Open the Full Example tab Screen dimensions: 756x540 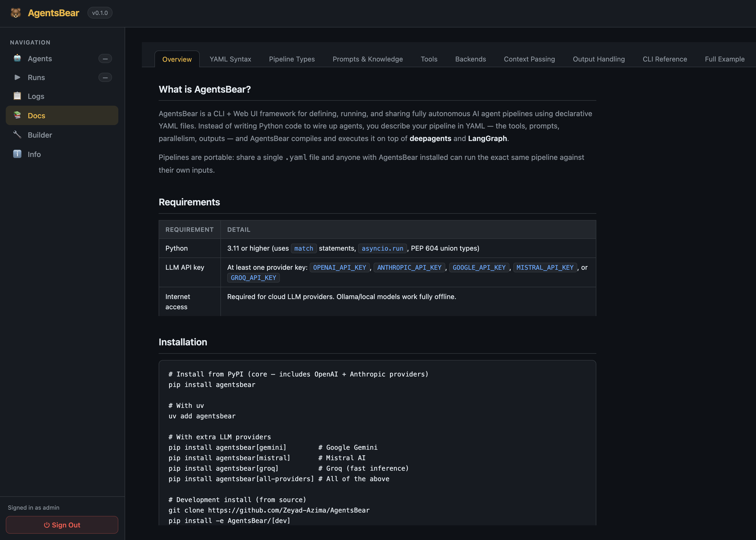click(724, 59)
